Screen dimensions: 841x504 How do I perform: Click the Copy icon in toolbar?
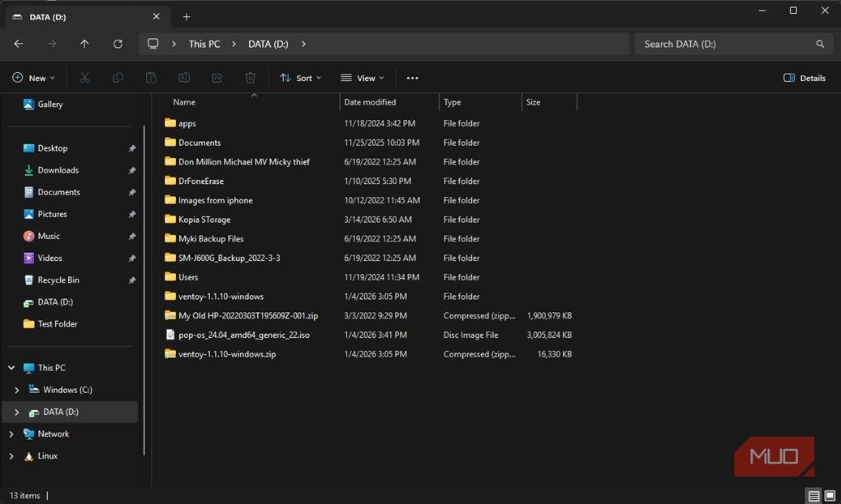click(118, 78)
